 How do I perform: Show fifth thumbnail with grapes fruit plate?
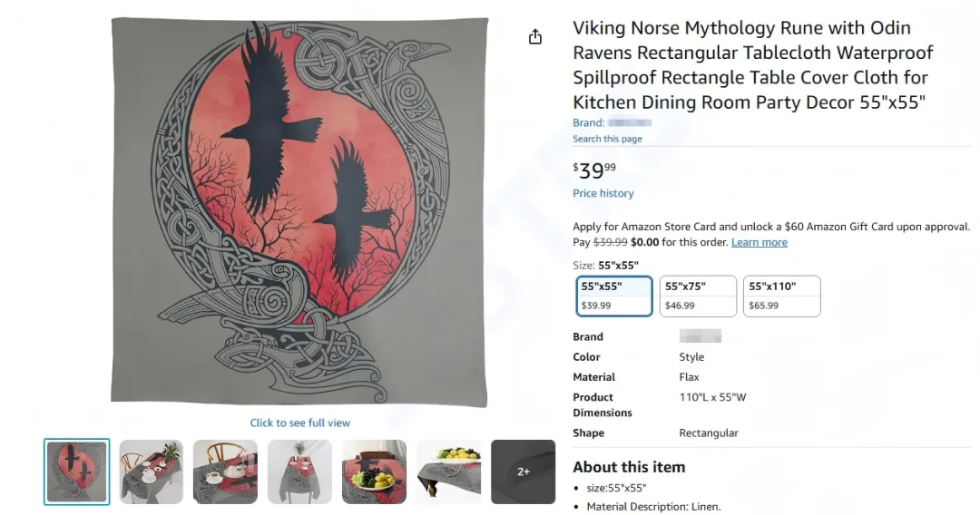374,471
